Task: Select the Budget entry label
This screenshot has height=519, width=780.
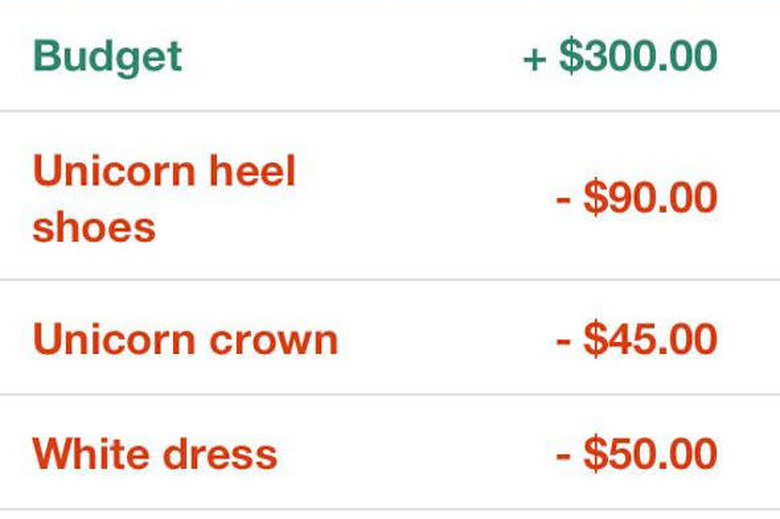Action: point(107,56)
